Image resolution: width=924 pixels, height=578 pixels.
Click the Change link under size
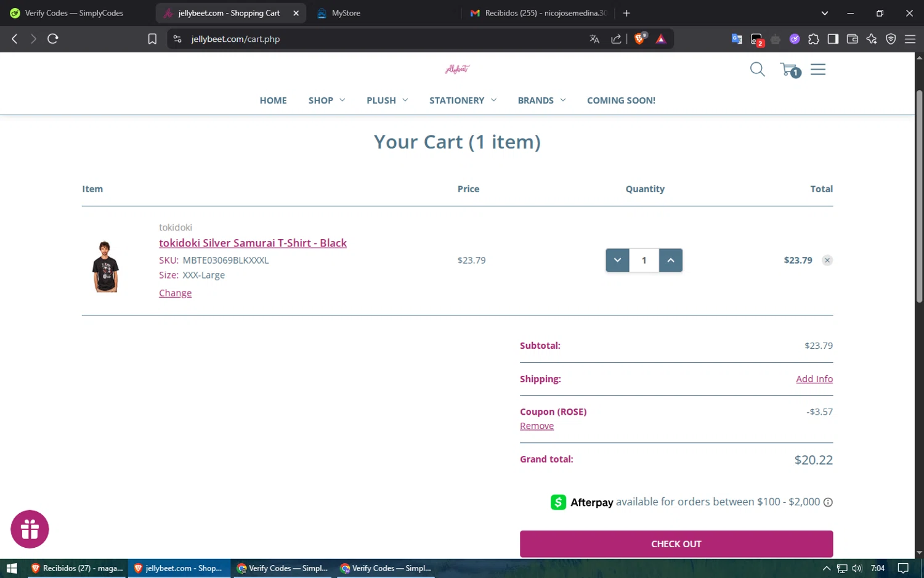(175, 293)
